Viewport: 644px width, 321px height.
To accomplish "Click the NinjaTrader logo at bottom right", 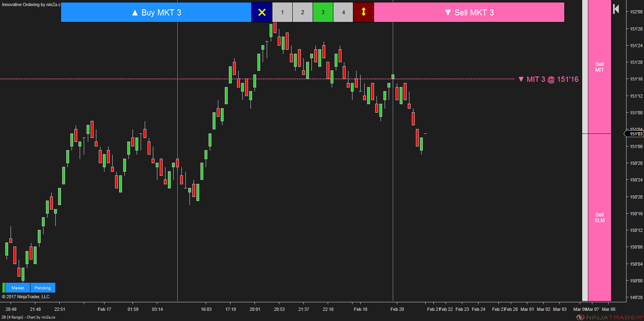I will click(609, 317).
